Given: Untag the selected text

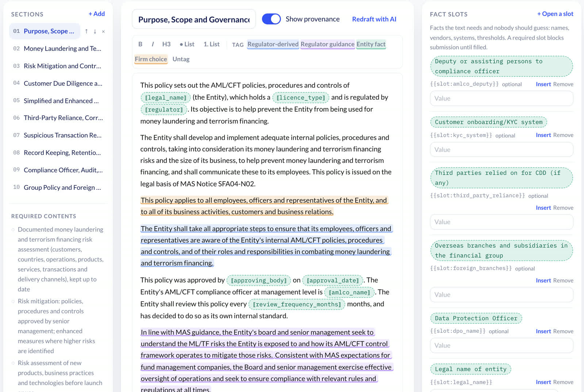Looking at the screenshot, I should 181,59.
